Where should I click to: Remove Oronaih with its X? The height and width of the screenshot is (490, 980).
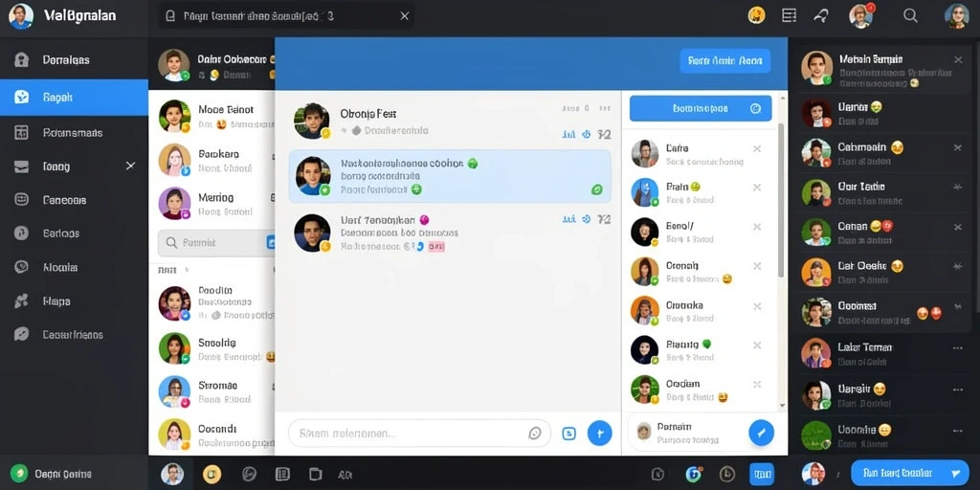[x=757, y=266]
